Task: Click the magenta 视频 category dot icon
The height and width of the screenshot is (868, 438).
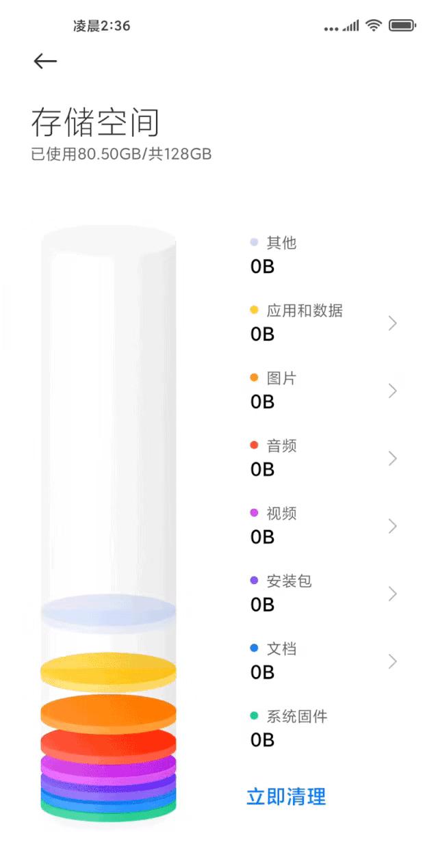Action: pyautogui.click(x=253, y=512)
